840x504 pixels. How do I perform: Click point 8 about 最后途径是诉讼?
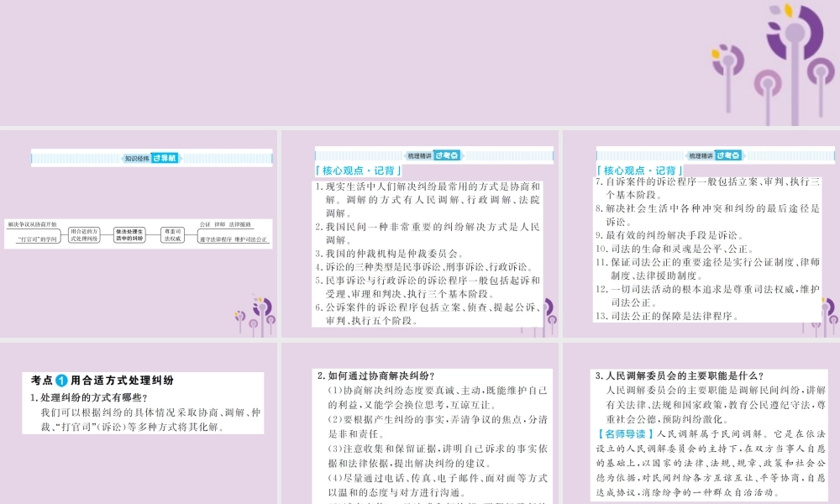click(707, 215)
